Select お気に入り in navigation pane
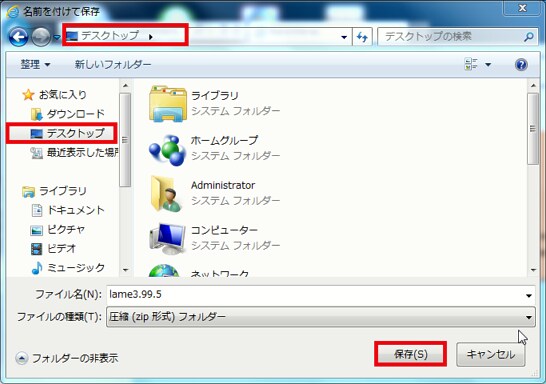Viewport: 546px width, 384px height. 63,94
